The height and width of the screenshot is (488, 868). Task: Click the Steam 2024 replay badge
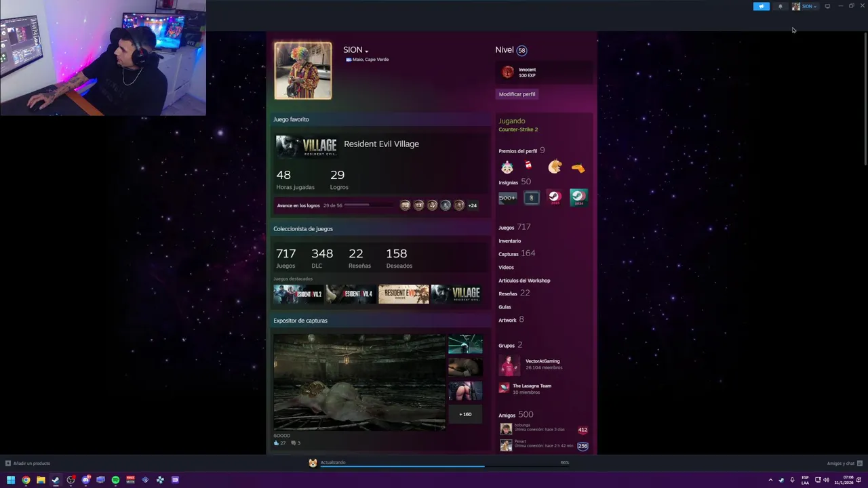coord(578,197)
